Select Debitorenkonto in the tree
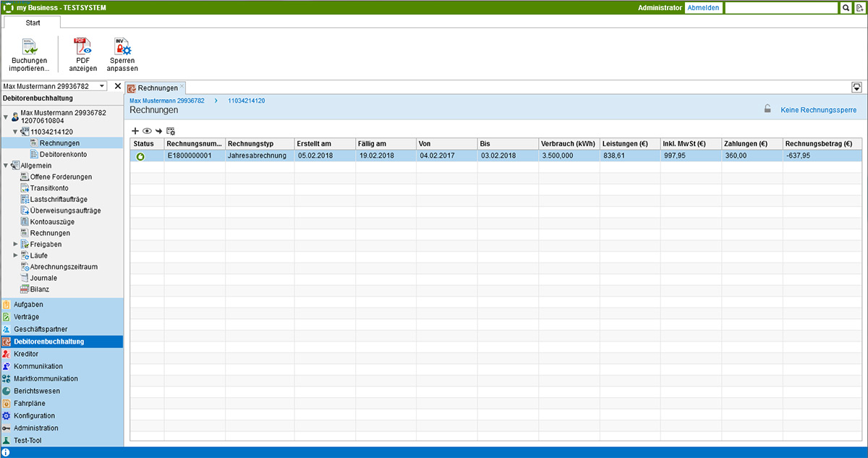Viewport: 868px width, 458px height. (64, 154)
